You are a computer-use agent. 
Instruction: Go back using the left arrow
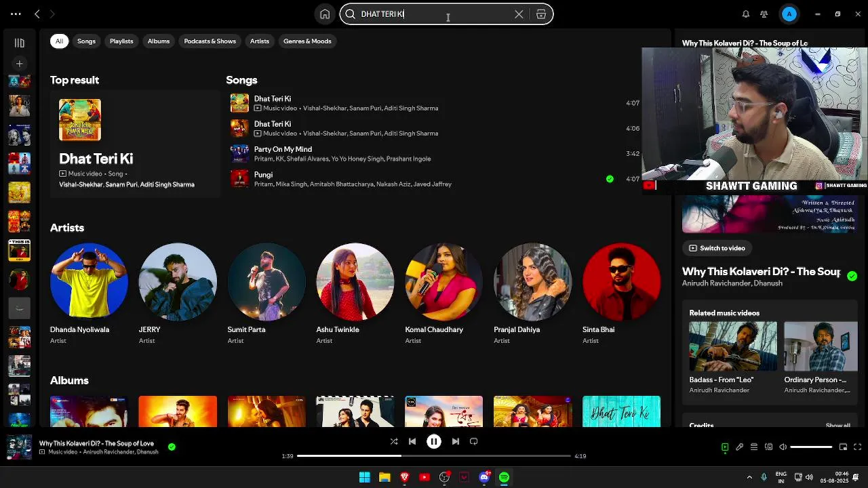[37, 14]
